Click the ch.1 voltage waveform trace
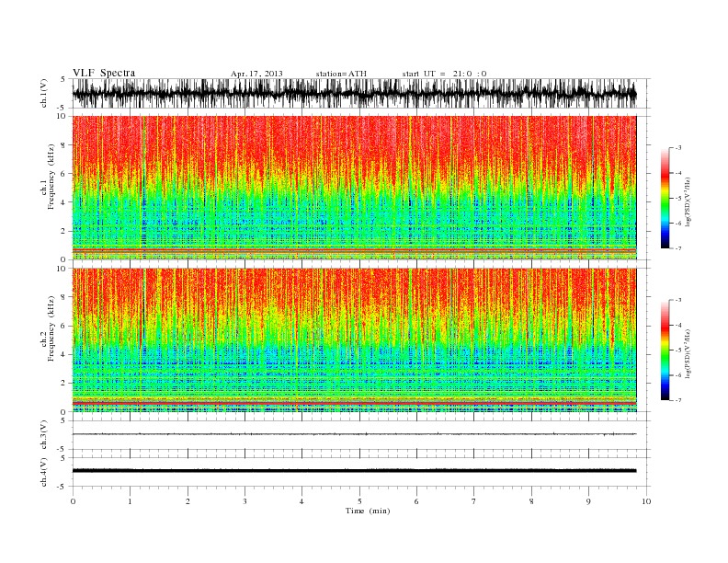This screenshot has width=728, height=563. pos(354,94)
